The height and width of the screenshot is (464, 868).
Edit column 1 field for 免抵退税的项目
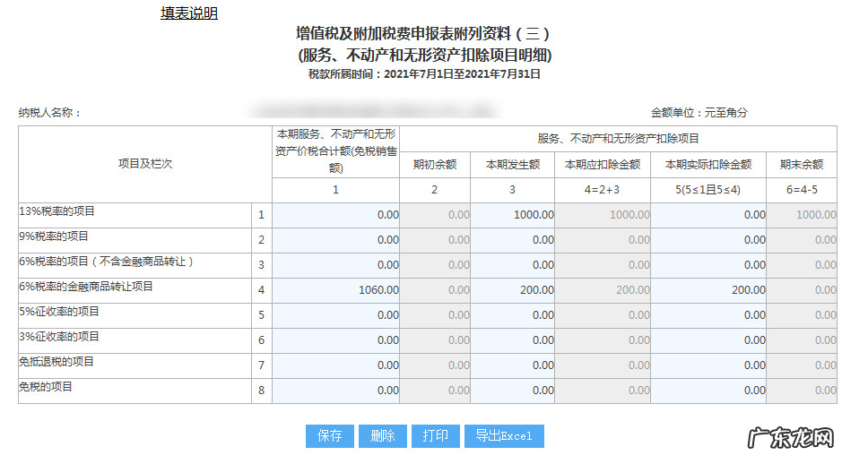coord(336,365)
